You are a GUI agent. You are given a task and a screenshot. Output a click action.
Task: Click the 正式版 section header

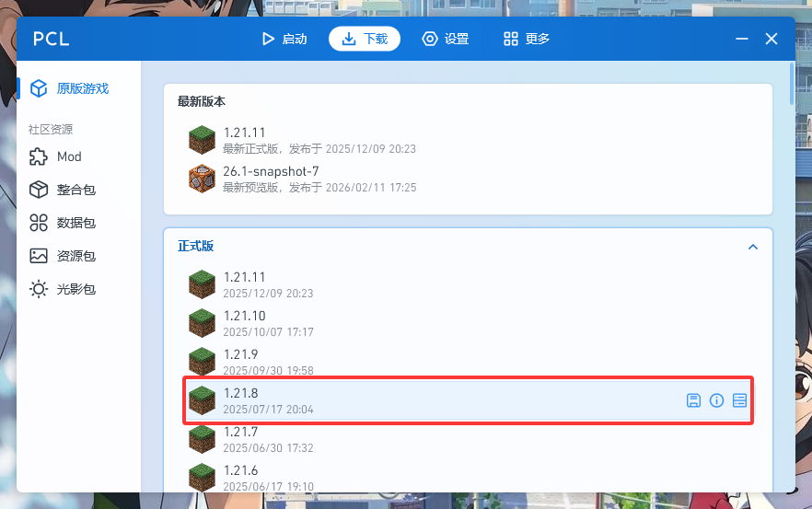coord(468,246)
